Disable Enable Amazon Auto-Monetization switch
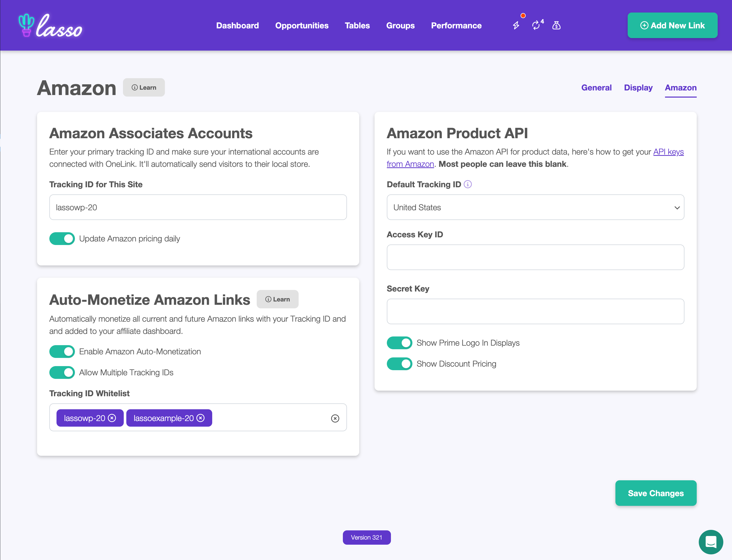The height and width of the screenshot is (560, 732). click(x=62, y=352)
